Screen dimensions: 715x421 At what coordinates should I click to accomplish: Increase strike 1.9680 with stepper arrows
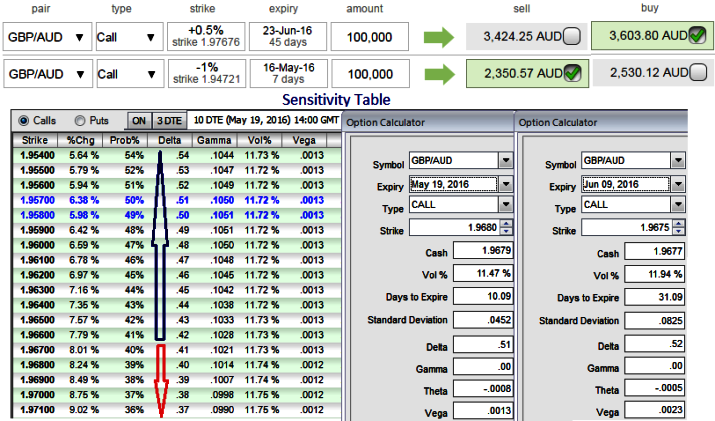pos(505,224)
